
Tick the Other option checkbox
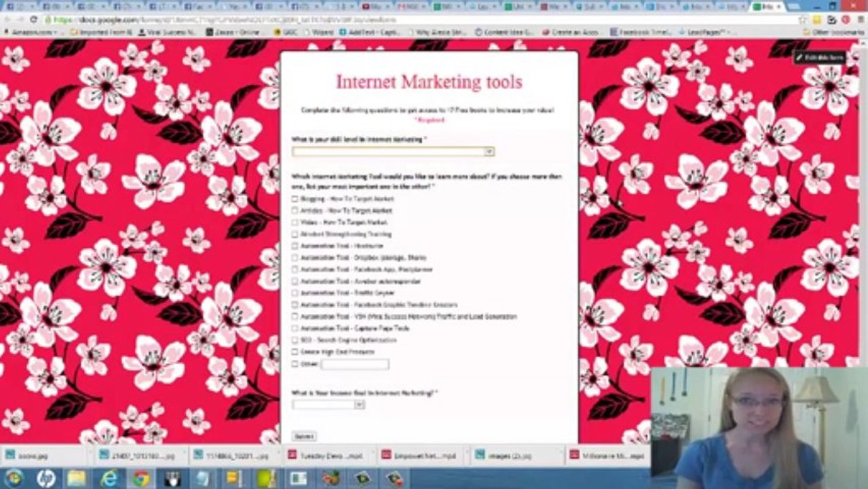click(295, 364)
